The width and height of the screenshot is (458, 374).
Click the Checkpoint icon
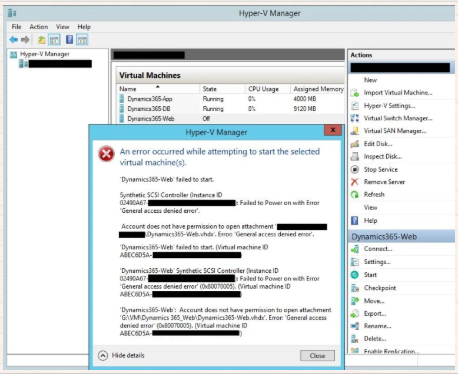tap(355, 288)
